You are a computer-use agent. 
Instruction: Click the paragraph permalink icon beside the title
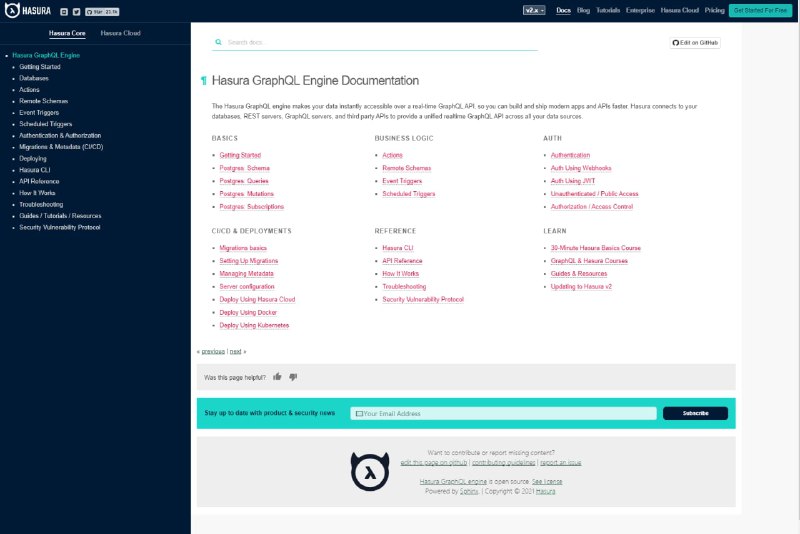(204, 81)
